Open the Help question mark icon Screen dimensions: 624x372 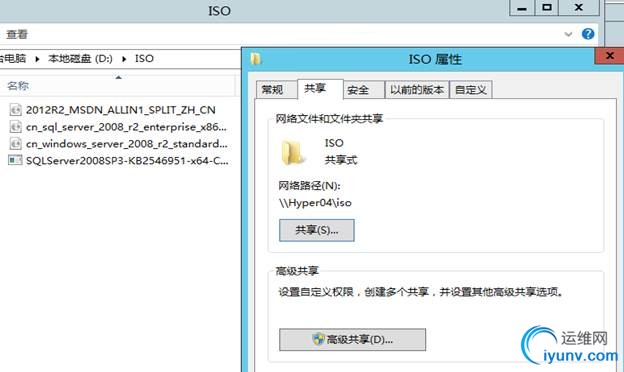click(x=588, y=34)
